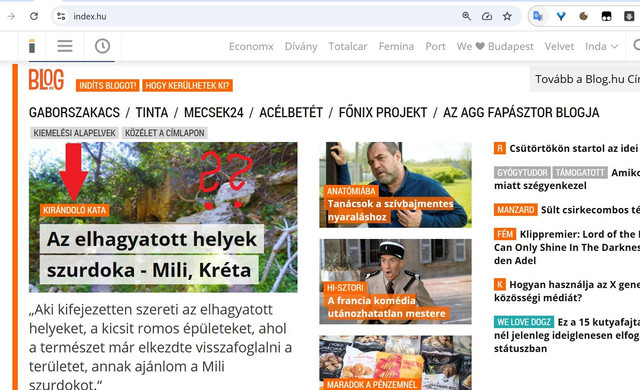Click the KÖZÉLET A CÍMLAPON tag
640x390 pixels.
click(164, 133)
